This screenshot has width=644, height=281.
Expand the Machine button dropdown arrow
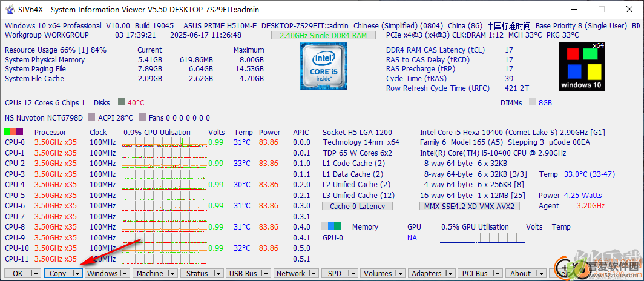pyautogui.click(x=172, y=273)
